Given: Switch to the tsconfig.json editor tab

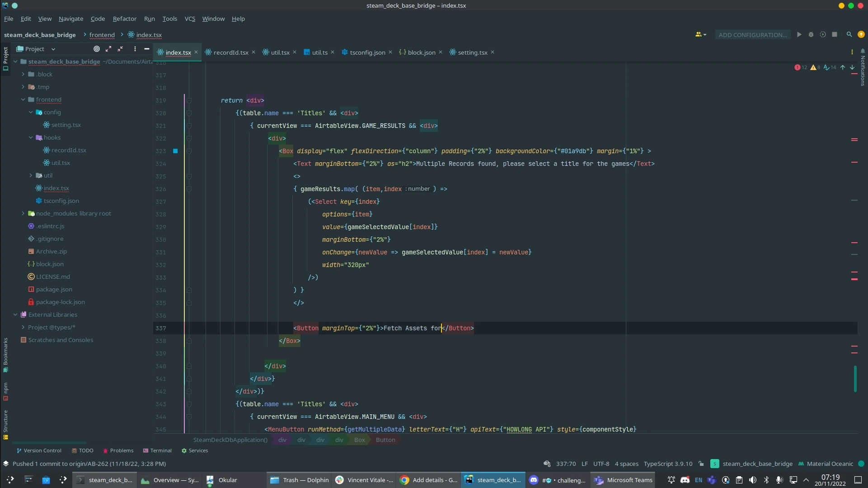Looking at the screenshot, I should [367, 52].
